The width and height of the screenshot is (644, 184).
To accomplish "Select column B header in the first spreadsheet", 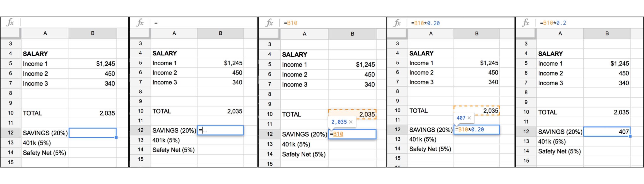I will (x=93, y=33).
